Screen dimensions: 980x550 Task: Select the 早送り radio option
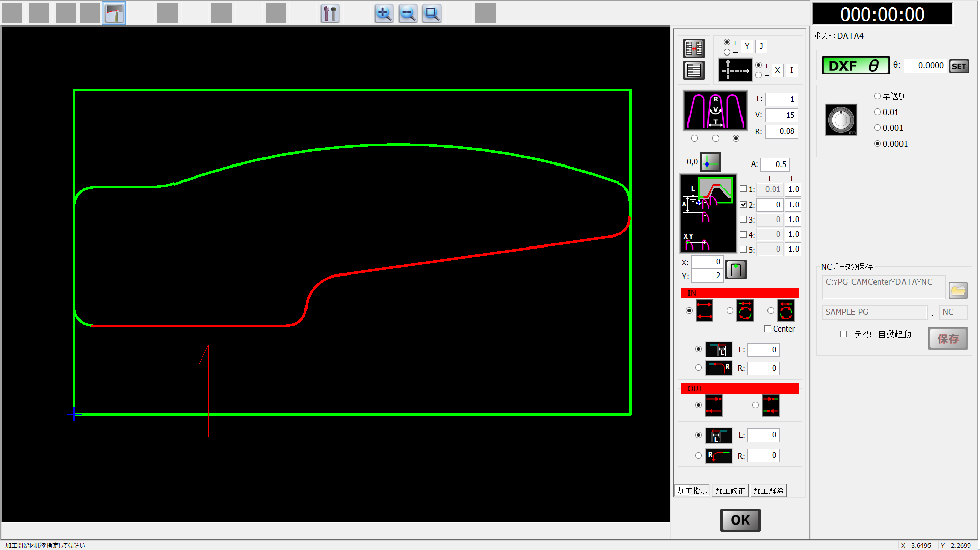(877, 96)
